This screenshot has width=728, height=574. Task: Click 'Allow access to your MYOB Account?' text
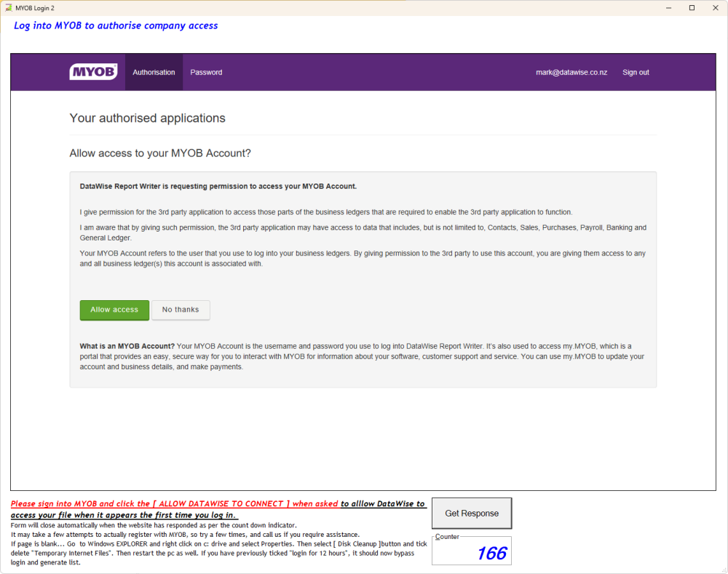[x=160, y=153]
